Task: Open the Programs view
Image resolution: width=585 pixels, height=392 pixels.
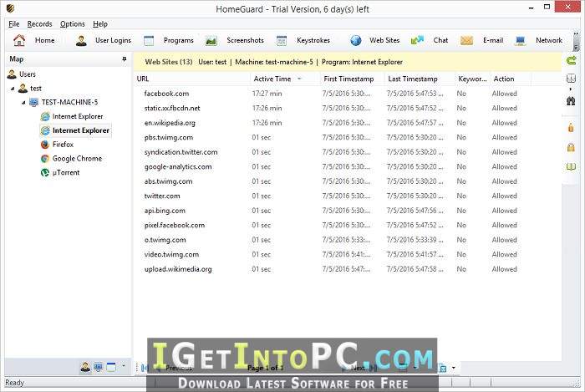Action: 169,40
